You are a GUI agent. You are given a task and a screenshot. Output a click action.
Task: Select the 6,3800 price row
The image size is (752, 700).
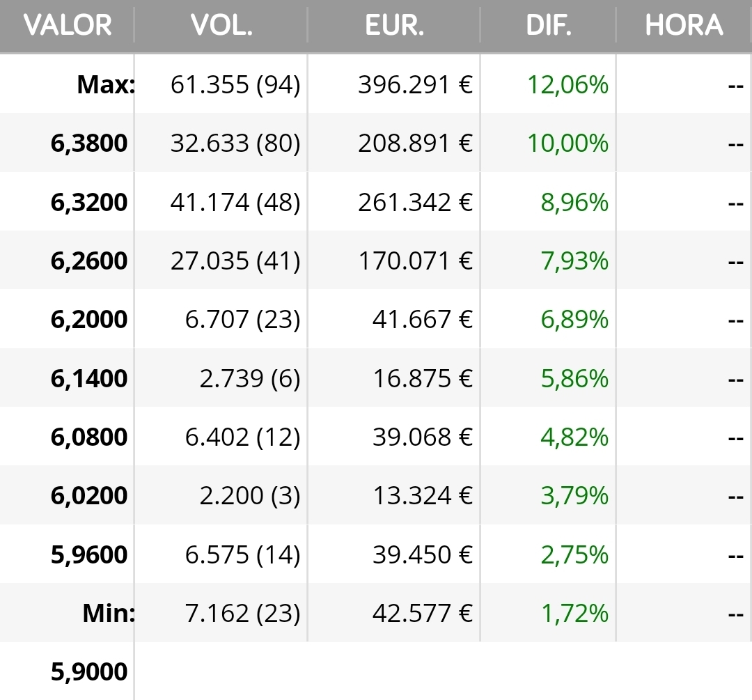pos(89,143)
